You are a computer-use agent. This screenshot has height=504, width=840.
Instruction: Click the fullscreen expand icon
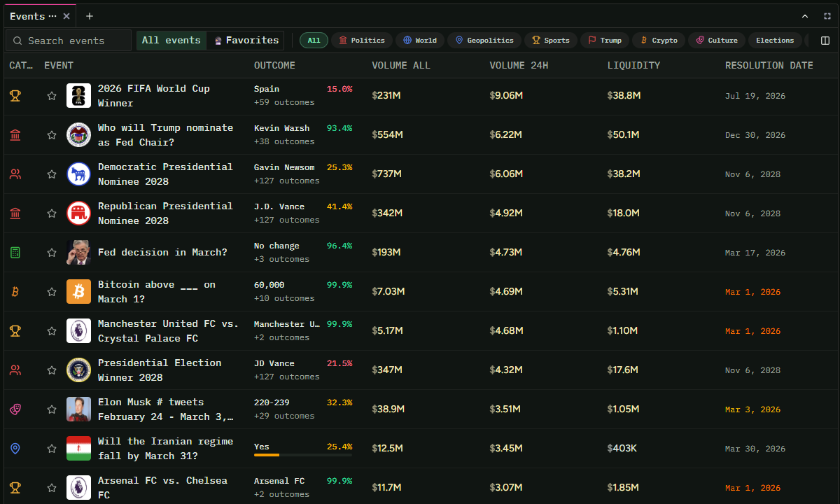[x=825, y=16]
